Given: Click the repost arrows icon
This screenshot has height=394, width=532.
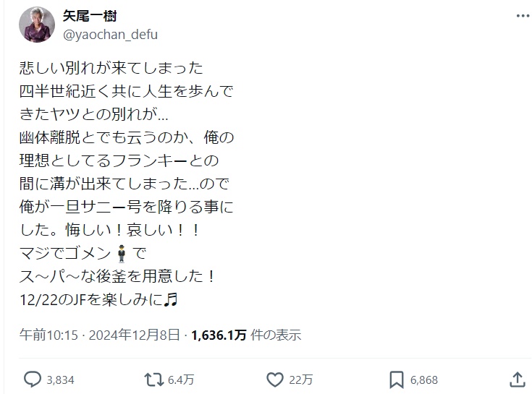Looking at the screenshot, I should (x=153, y=379).
